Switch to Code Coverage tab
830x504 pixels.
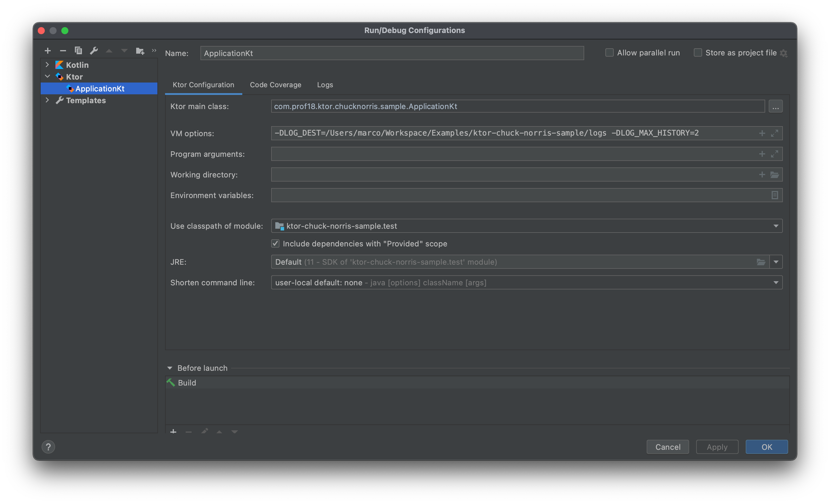tap(276, 85)
